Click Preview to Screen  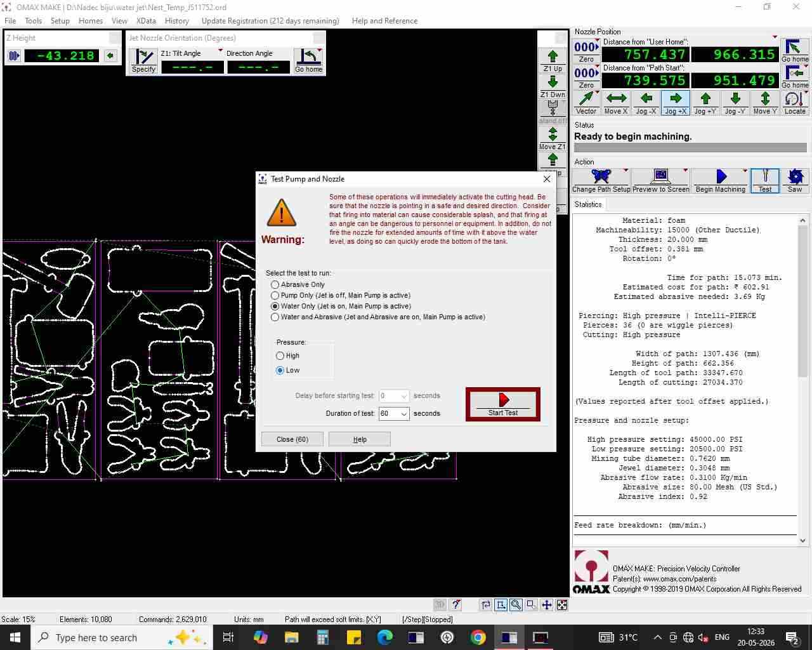point(660,181)
